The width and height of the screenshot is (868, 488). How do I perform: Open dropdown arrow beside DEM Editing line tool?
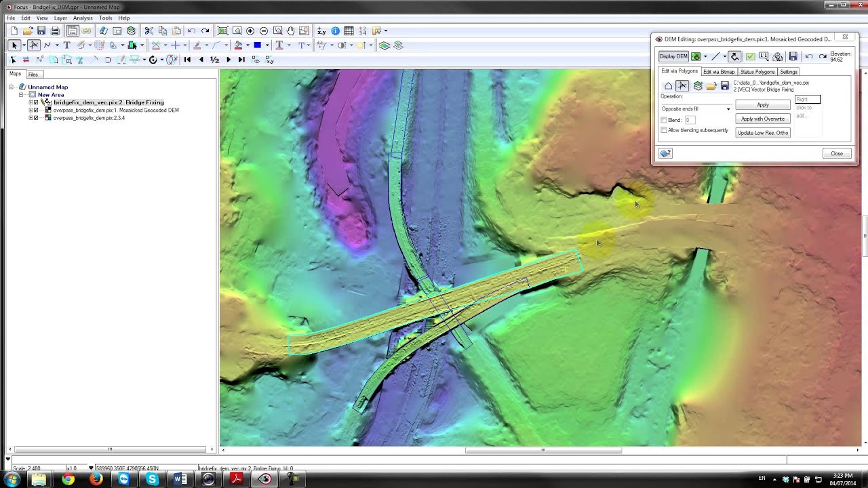pyautogui.click(x=724, y=56)
